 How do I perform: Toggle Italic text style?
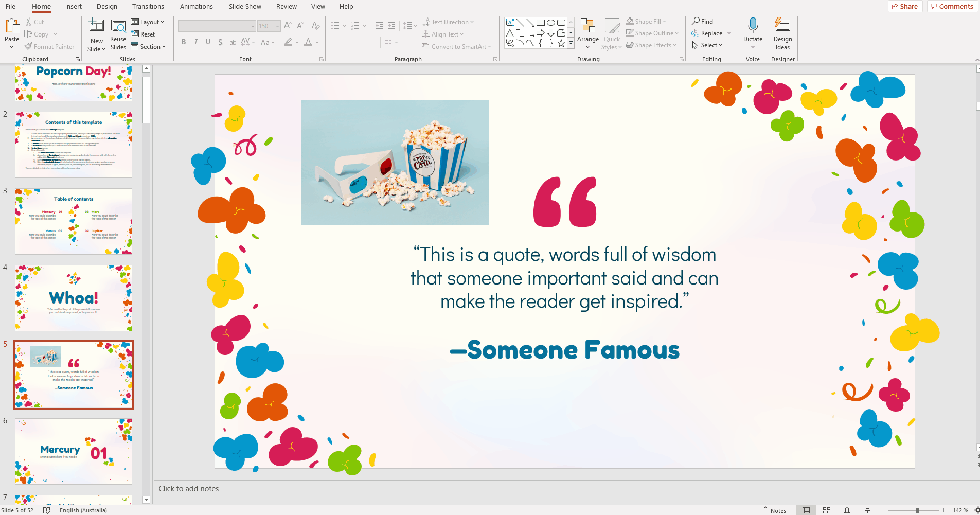(196, 42)
